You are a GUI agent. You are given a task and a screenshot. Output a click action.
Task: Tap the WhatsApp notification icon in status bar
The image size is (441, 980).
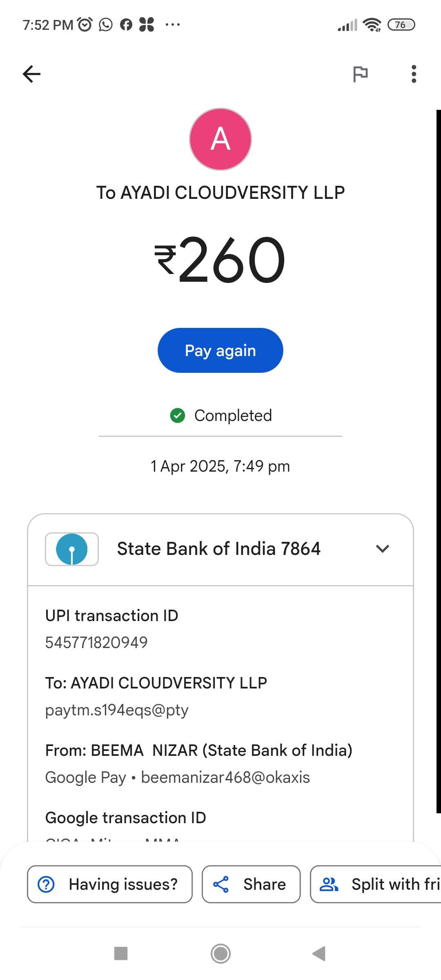[106, 25]
